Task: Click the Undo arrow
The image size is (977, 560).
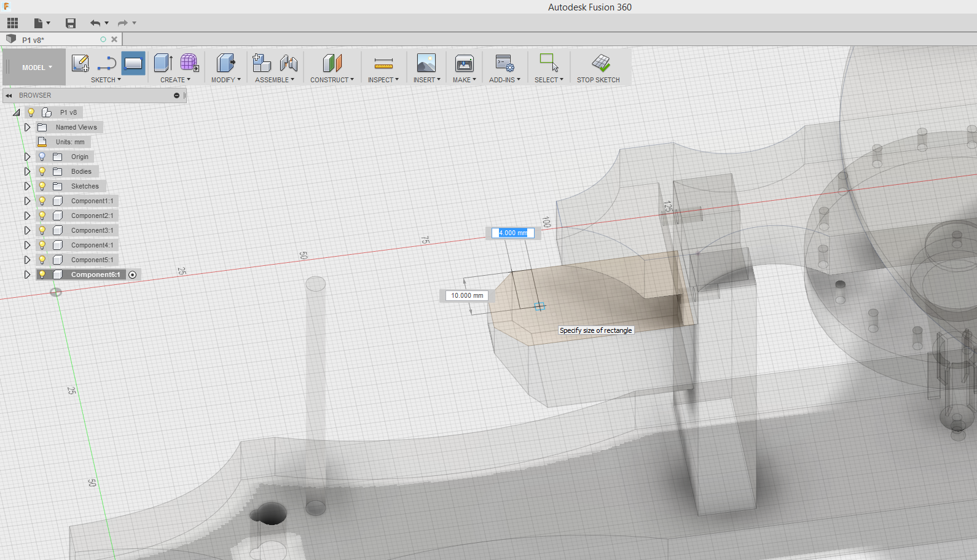Action: tap(95, 23)
